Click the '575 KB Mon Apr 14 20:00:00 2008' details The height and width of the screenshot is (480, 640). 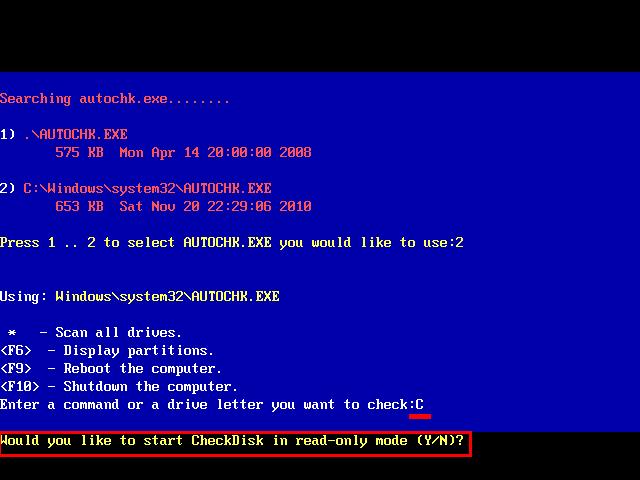pos(183,153)
